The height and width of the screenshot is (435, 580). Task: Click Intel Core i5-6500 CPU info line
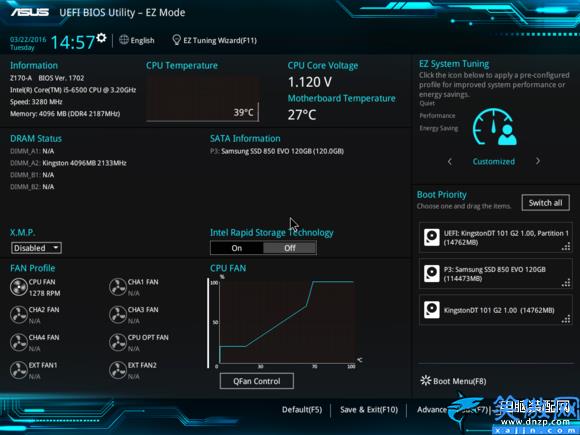pyautogui.click(x=73, y=90)
